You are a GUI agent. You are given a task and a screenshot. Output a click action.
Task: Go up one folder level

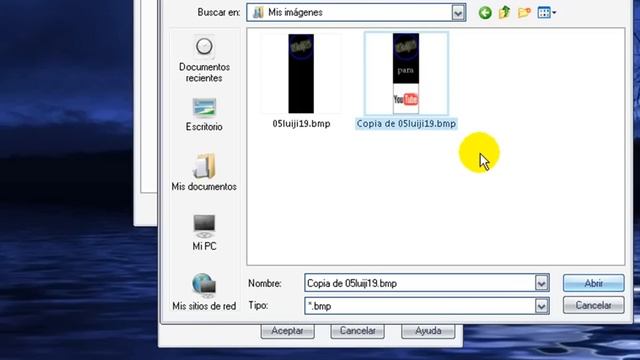[x=504, y=12]
